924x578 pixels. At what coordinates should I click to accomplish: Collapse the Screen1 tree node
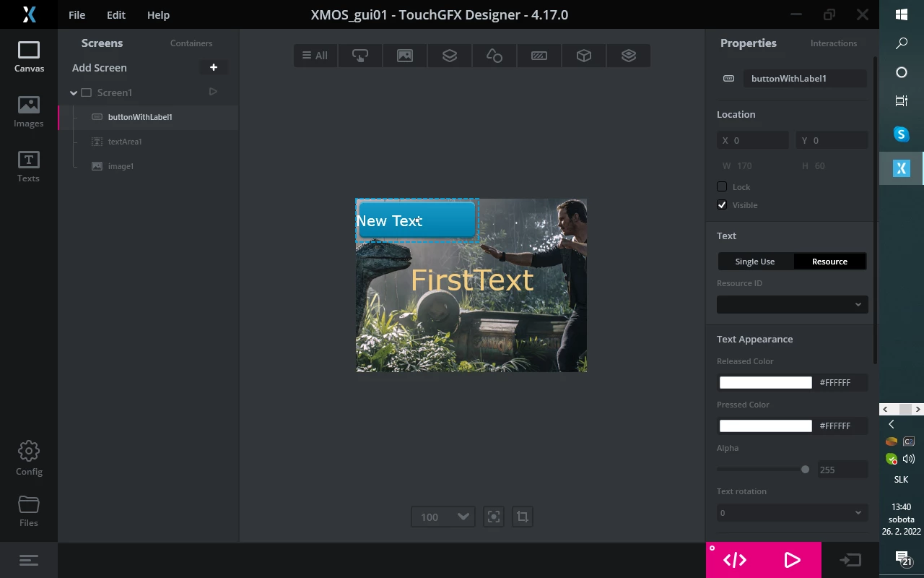(x=74, y=92)
